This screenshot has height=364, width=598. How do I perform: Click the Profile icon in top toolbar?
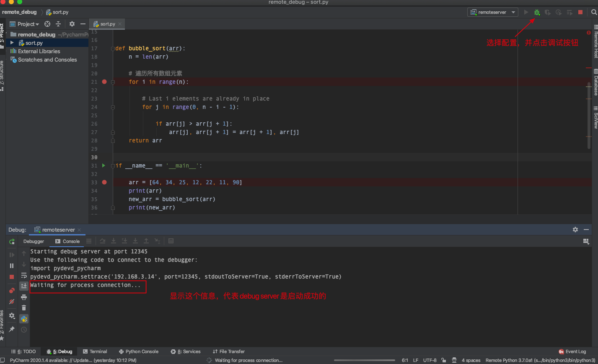559,12
